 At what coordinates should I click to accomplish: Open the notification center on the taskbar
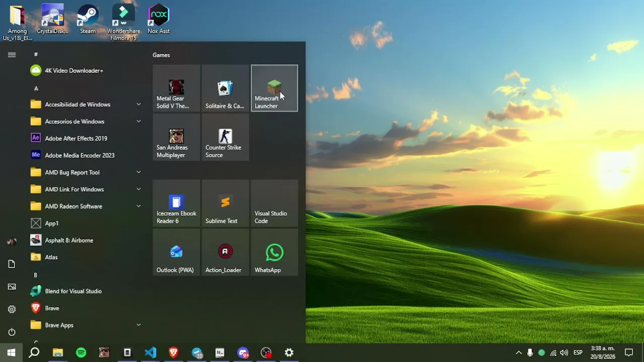629,352
